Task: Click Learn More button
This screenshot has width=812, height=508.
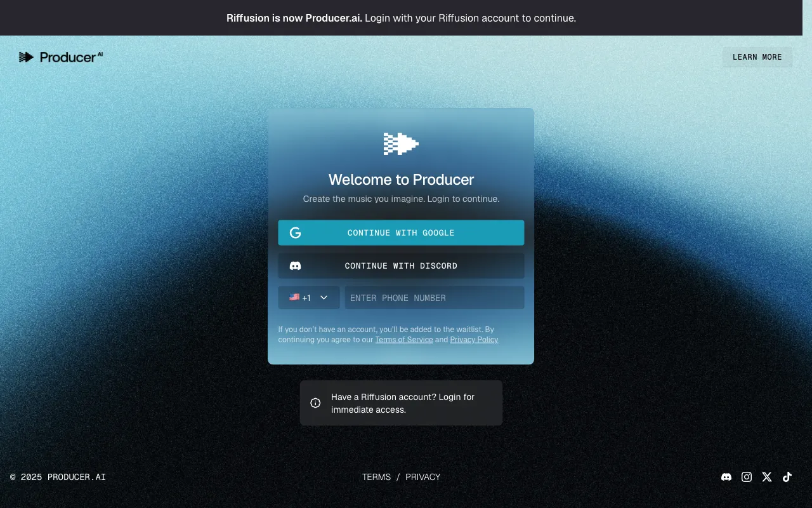Action: click(x=757, y=57)
